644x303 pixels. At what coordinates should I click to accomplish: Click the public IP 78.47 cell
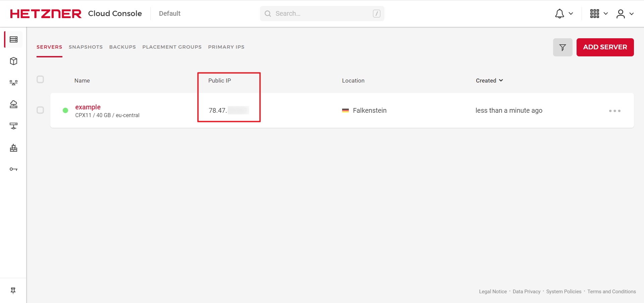pyautogui.click(x=229, y=110)
